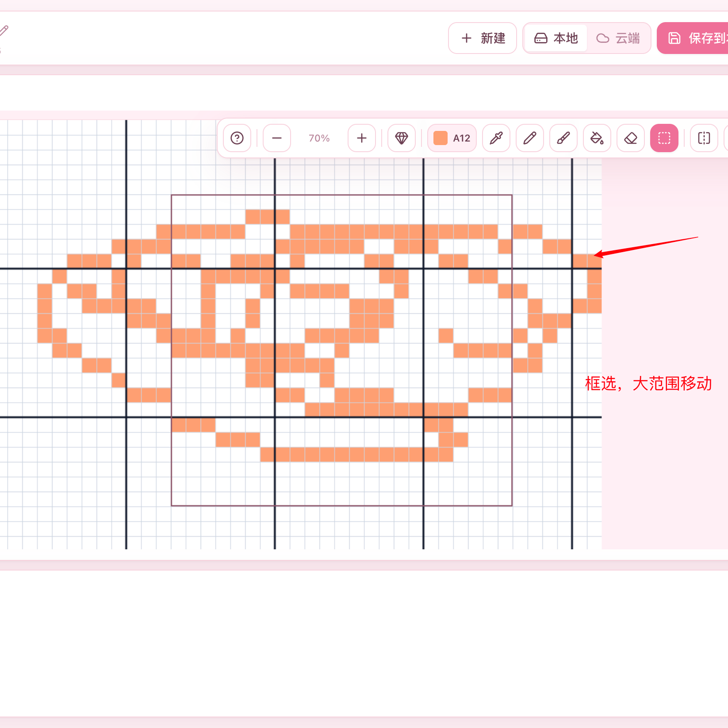Screen dimensions: 728x728
Task: Select the brush tool
Action: [x=563, y=138]
